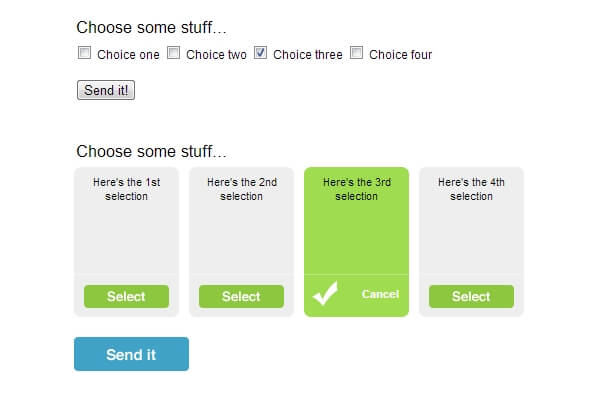Uncheck the Choice three checkbox
The image size is (600, 400).
(261, 53)
